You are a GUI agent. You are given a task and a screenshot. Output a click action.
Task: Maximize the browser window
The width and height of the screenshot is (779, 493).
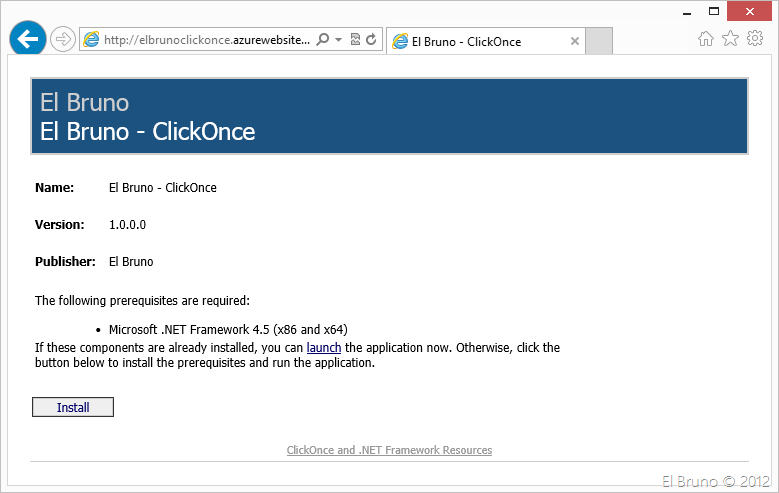pyautogui.click(x=714, y=11)
